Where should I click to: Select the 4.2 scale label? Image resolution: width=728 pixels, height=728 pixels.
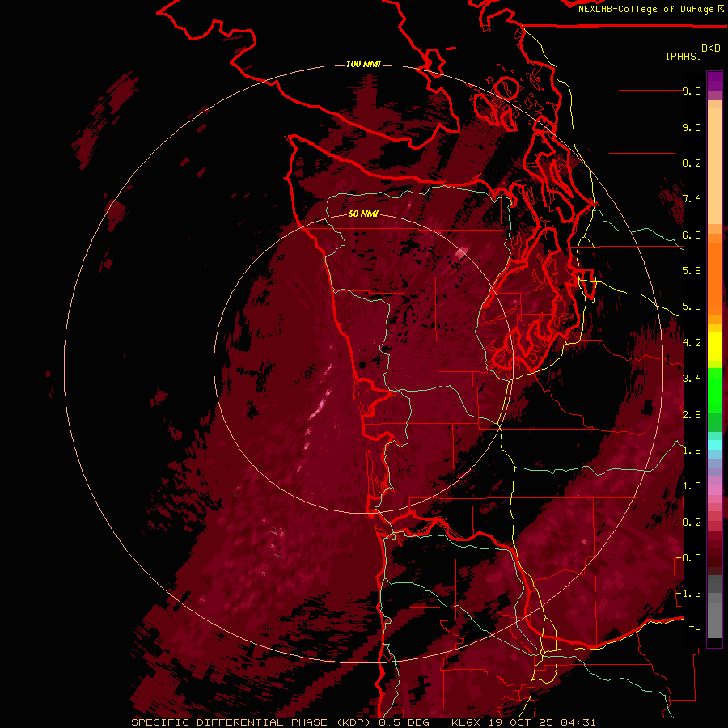(692, 343)
